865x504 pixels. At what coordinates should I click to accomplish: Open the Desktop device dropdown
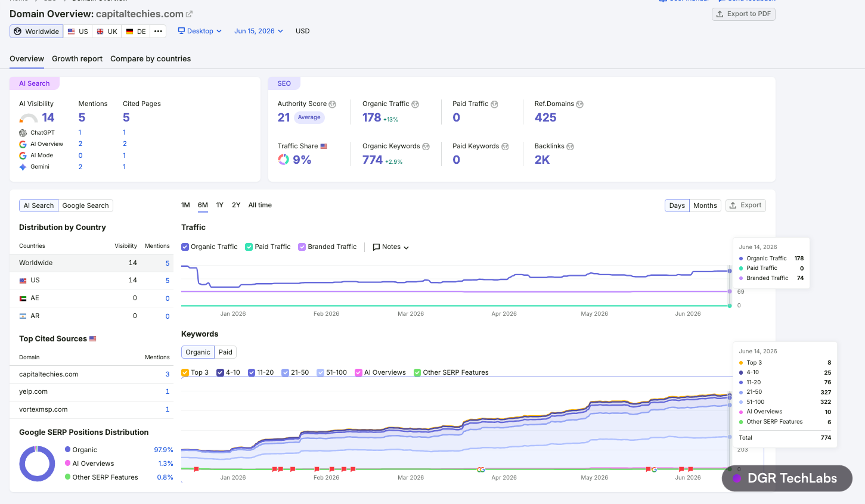tap(200, 31)
